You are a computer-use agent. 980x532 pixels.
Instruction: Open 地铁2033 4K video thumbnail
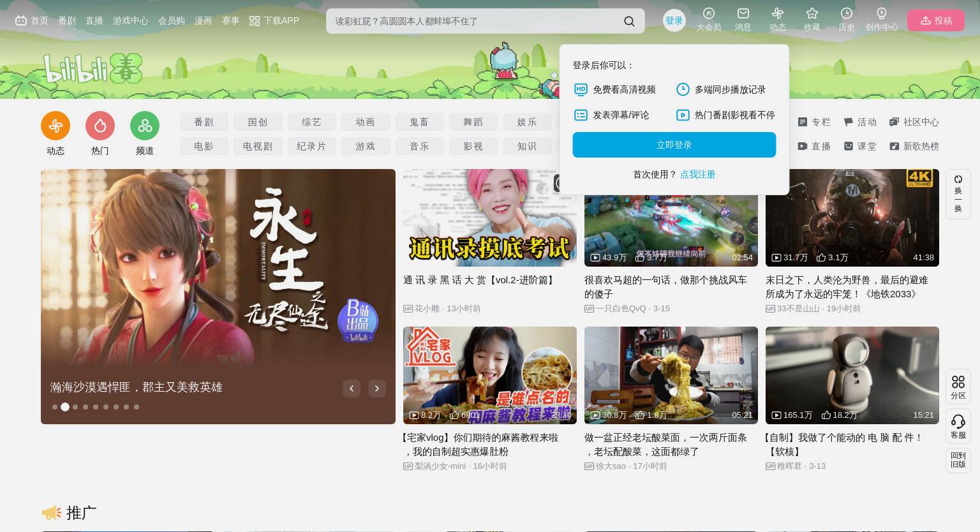pyautogui.click(x=852, y=218)
